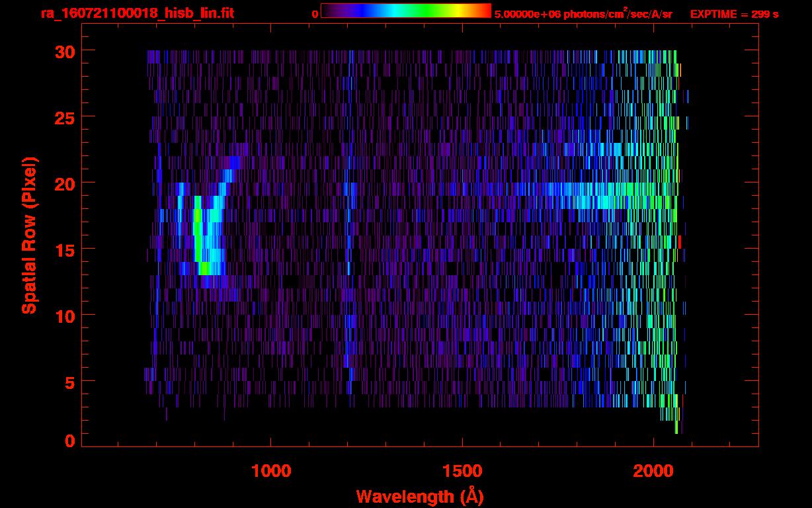Click the red pixel at row 15
This screenshot has height=508, width=812.
[679, 242]
